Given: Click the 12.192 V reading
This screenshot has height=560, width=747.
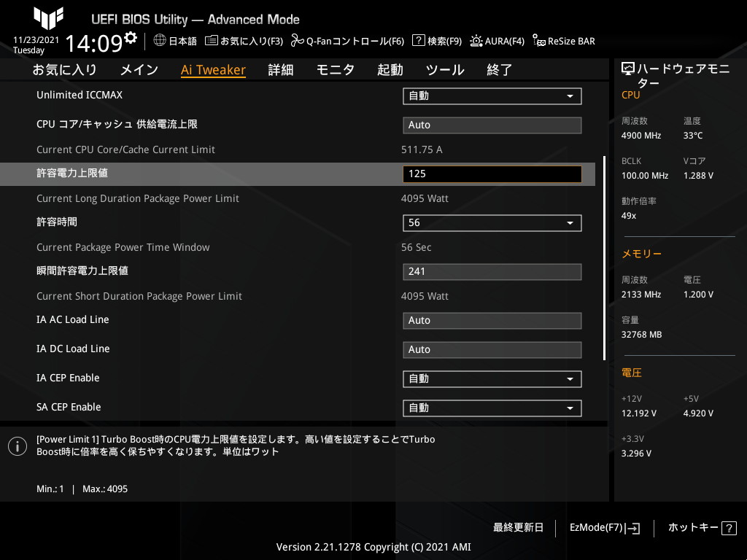Looking at the screenshot, I should pyautogui.click(x=639, y=413).
